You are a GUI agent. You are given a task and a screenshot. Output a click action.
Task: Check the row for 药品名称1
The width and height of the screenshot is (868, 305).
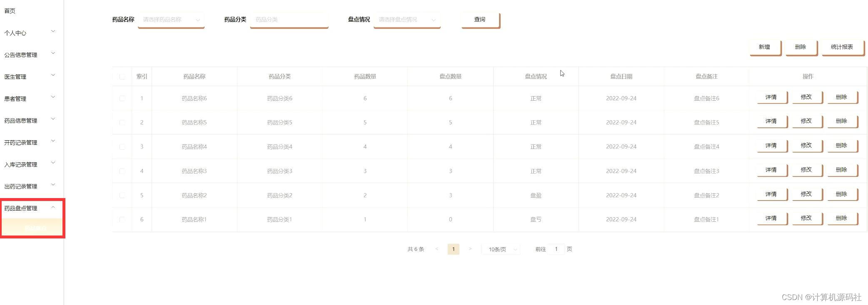(x=122, y=219)
